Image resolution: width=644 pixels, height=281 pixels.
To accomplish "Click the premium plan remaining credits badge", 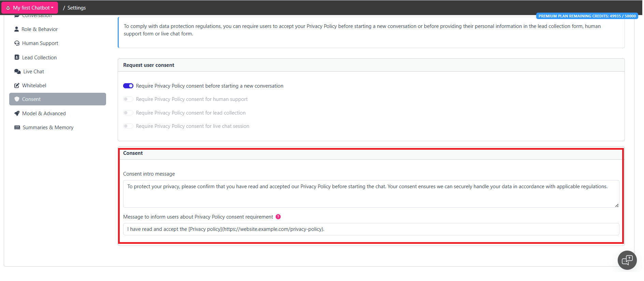I will tap(587, 16).
